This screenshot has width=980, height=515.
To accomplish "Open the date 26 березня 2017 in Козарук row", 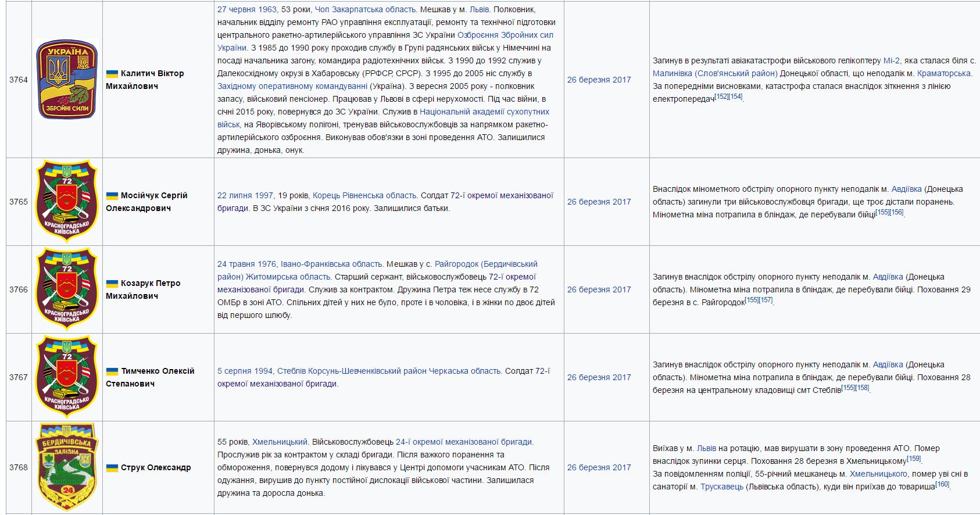I will (599, 289).
